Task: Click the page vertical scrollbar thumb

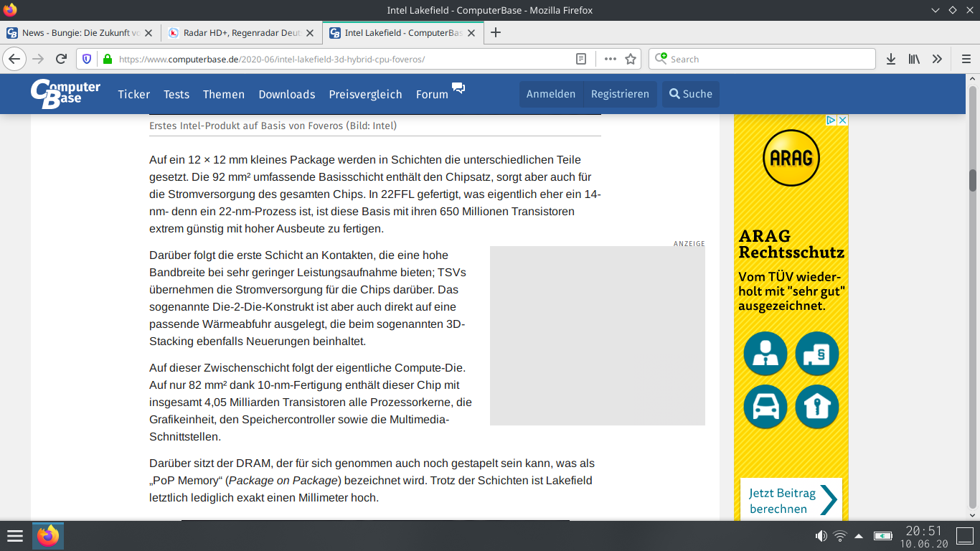Action: pos(973,180)
